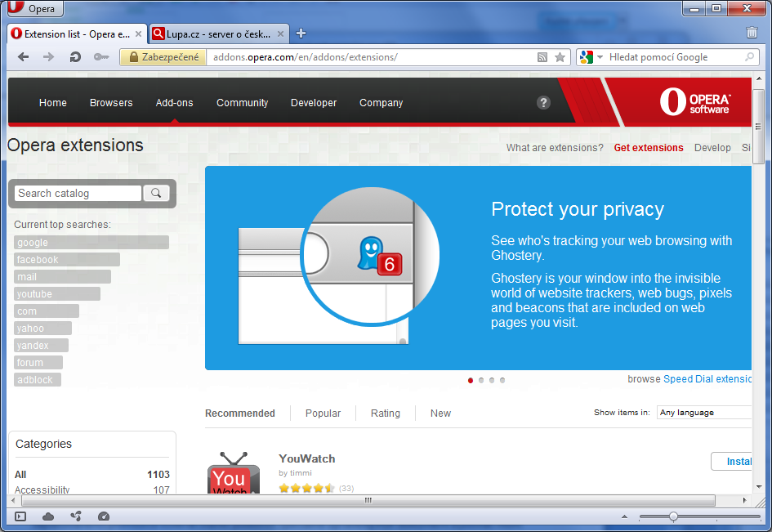Go back with the Back arrow
Viewport: 772px width, 532px height.
point(23,57)
